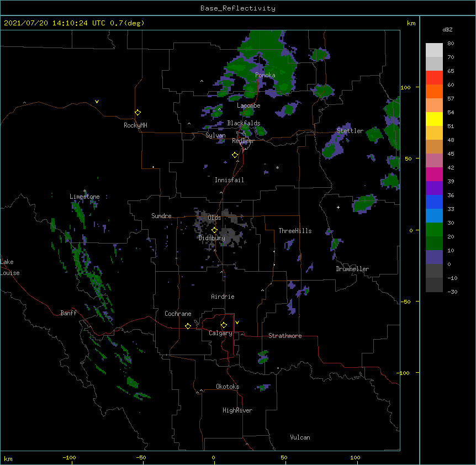Click the Vulcan label
This screenshot has height=465, width=476.
[x=300, y=437]
